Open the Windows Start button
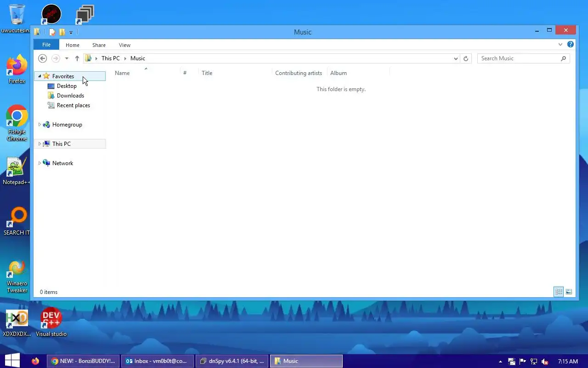Screen dimensions: 588x368 tap(12, 361)
